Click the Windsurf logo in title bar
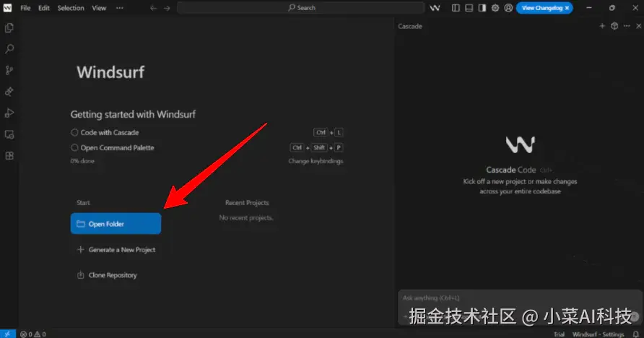The width and height of the screenshot is (644, 338). point(7,8)
